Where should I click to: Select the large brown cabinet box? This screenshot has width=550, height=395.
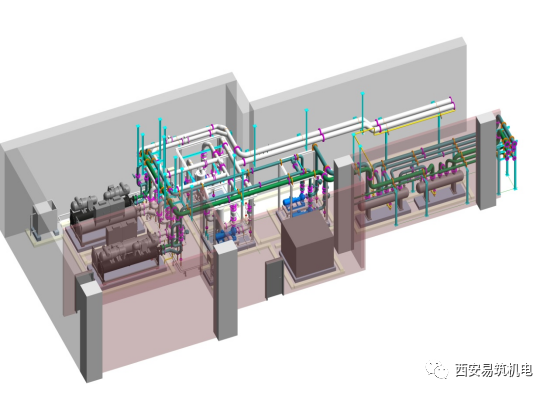tap(307, 242)
